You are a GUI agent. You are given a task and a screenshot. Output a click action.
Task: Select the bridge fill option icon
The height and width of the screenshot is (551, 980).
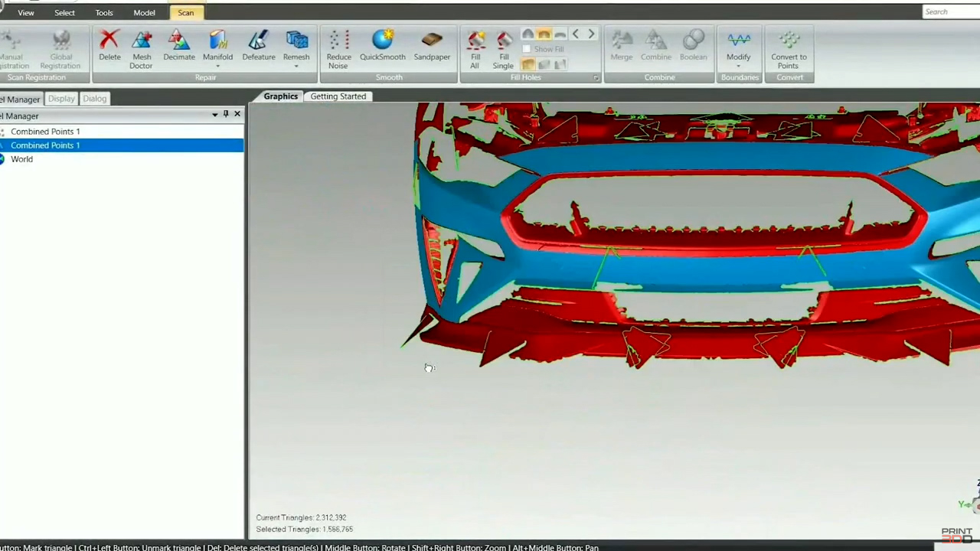[560, 65]
